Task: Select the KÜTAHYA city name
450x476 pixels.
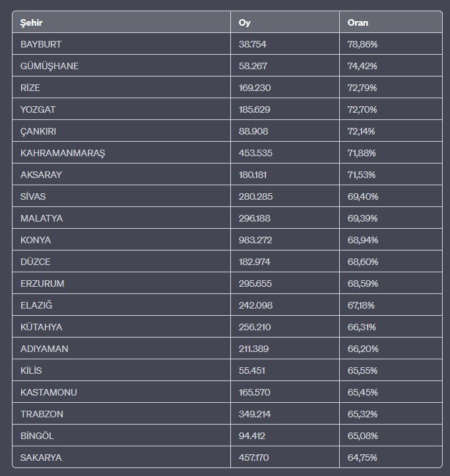Action: [42, 327]
